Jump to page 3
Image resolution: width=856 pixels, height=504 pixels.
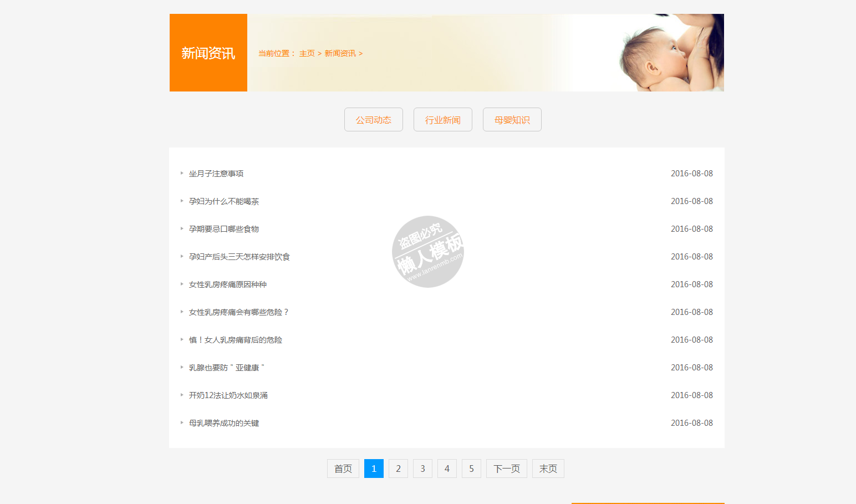(422, 469)
